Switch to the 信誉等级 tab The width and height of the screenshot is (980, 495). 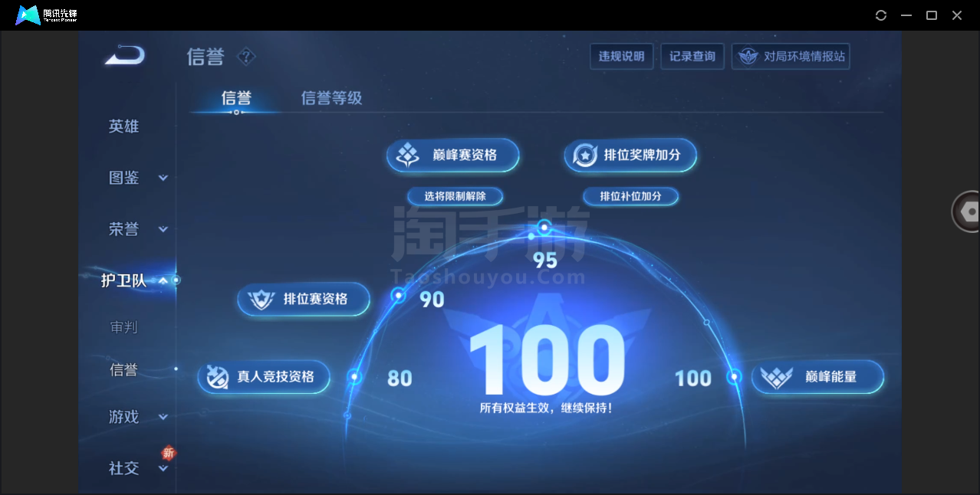point(331,98)
